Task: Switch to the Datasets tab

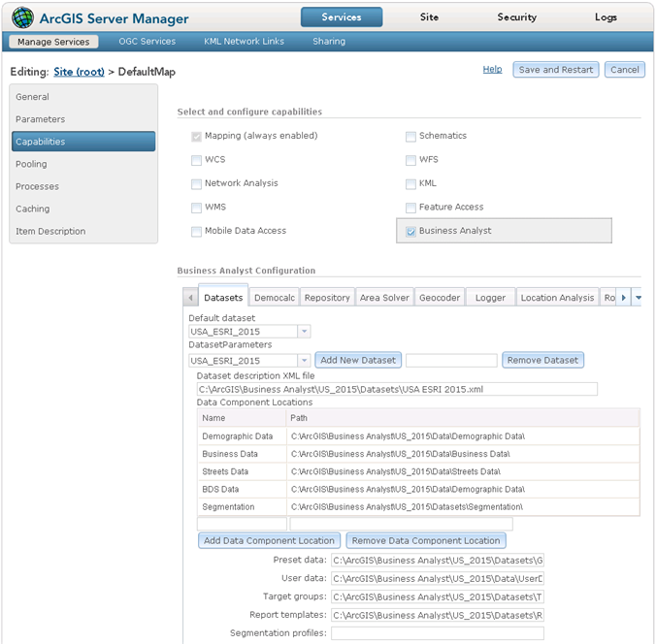Action: coord(223,298)
